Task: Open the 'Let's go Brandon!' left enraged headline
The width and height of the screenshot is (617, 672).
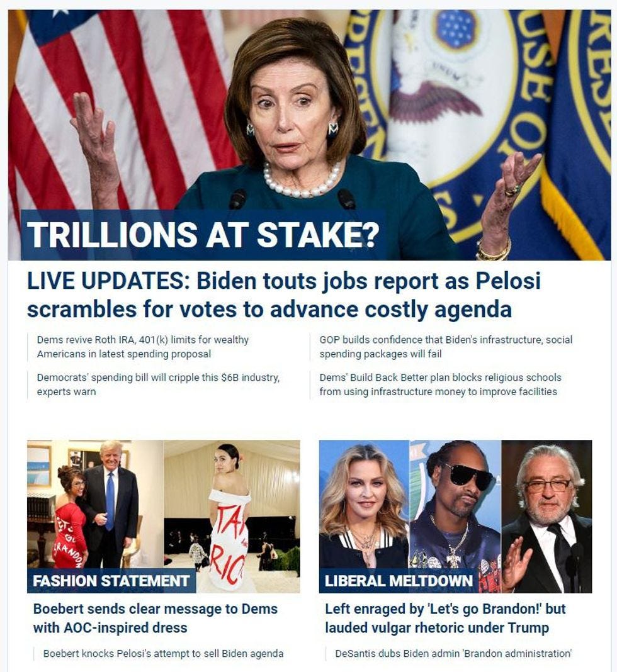Action: click(x=446, y=618)
